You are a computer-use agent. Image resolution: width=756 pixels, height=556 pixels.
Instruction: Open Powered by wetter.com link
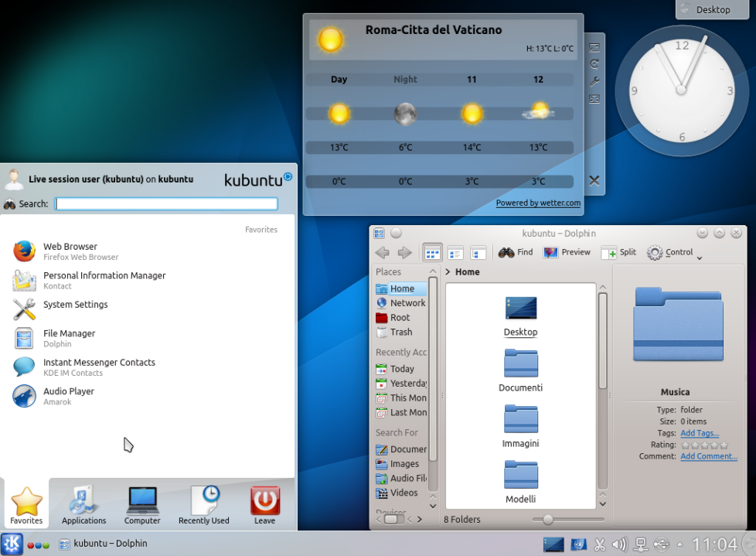point(538,203)
